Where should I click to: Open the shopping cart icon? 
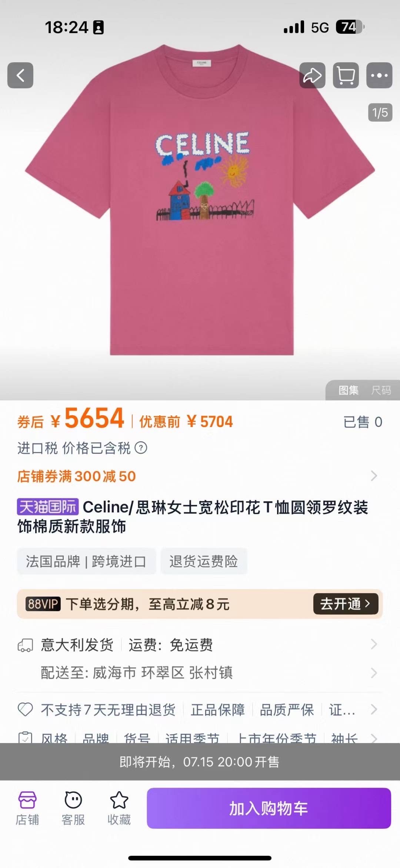(x=346, y=75)
